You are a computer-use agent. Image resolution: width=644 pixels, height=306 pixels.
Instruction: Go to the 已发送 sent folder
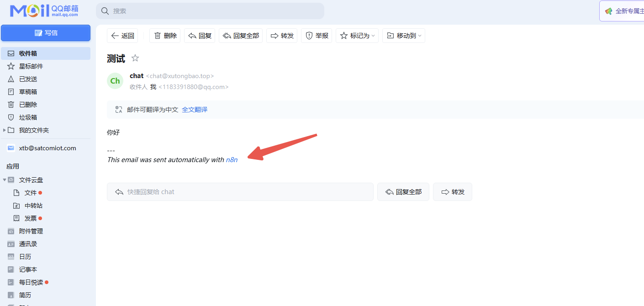point(46,79)
